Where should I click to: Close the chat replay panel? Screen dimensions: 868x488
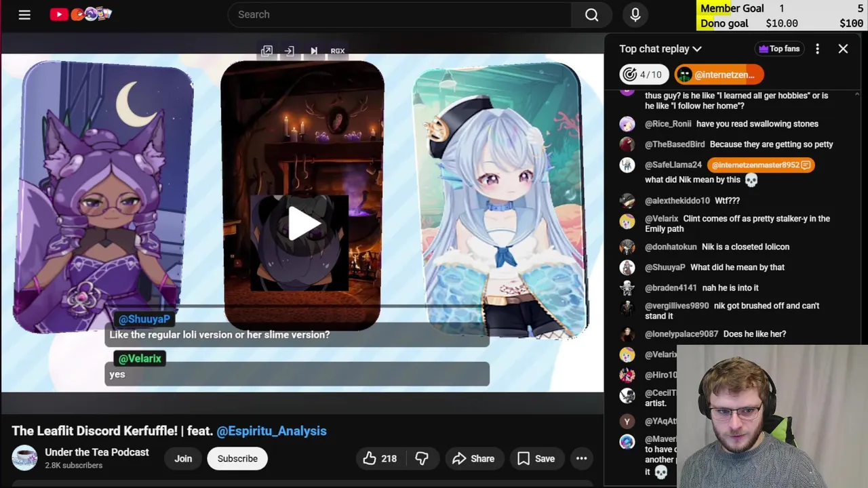(843, 49)
